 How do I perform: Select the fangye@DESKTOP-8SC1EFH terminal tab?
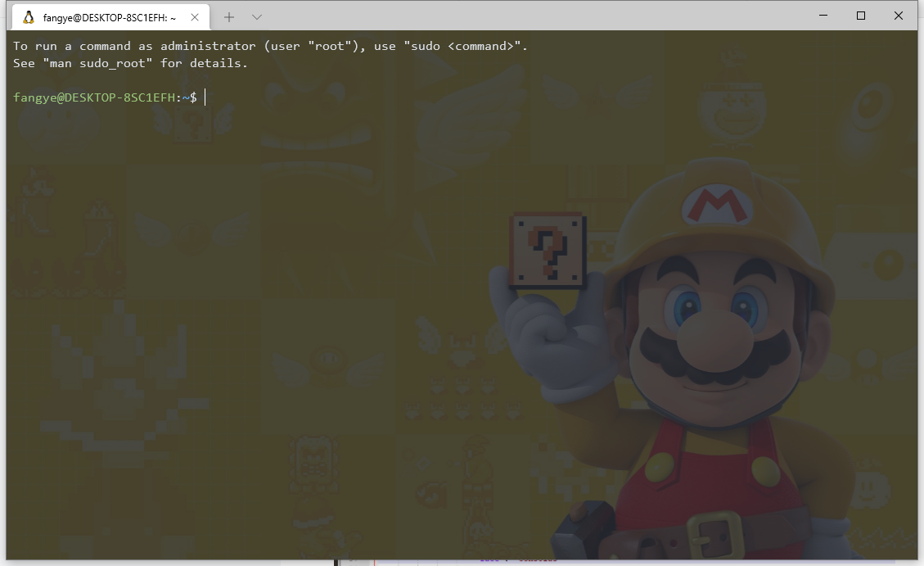click(x=110, y=17)
